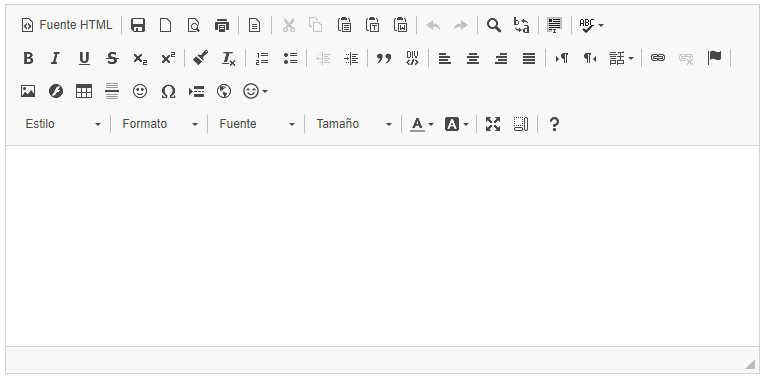Screen dimensions: 770x381
Task: Insert a page break
Action: (196, 91)
